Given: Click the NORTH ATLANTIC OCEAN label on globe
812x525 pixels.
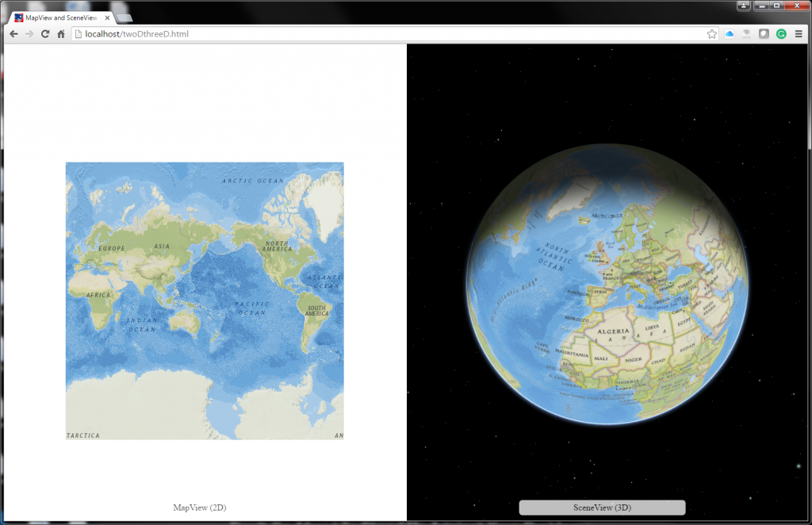Looking at the screenshot, I should (x=556, y=256).
